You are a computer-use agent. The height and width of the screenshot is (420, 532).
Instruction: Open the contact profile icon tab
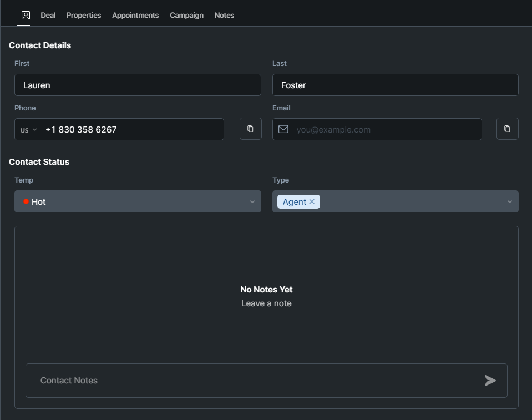26,16
